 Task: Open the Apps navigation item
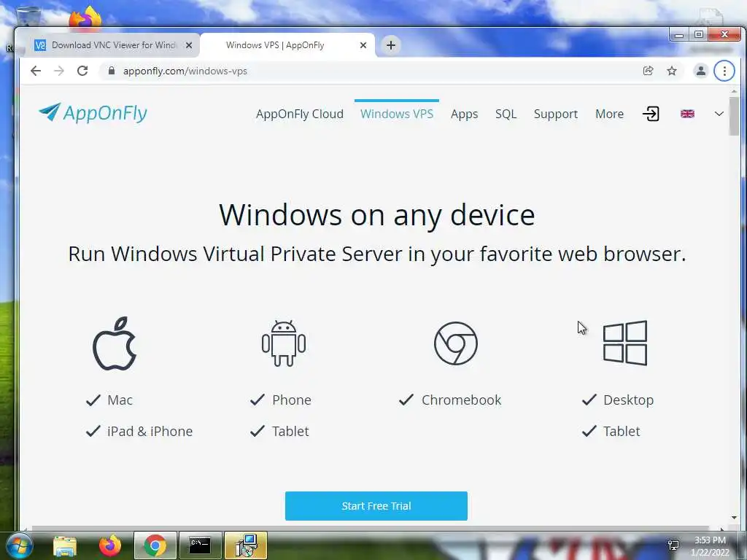(x=465, y=114)
